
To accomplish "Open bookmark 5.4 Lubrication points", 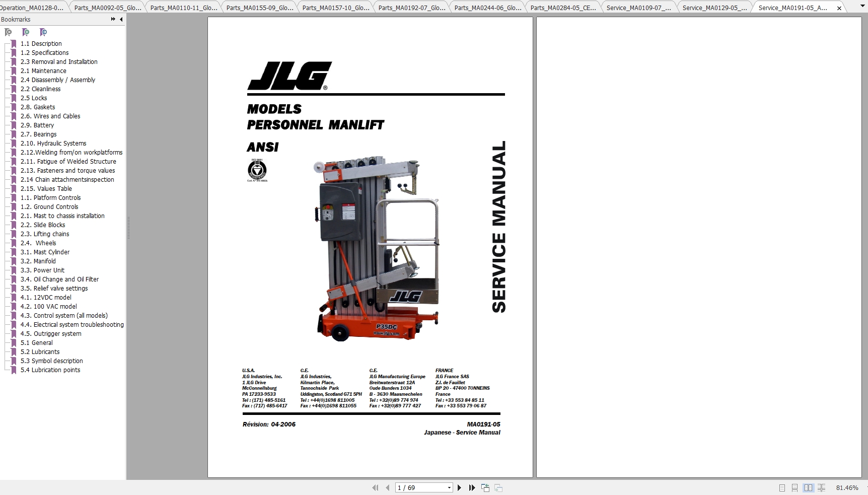I will coord(50,370).
